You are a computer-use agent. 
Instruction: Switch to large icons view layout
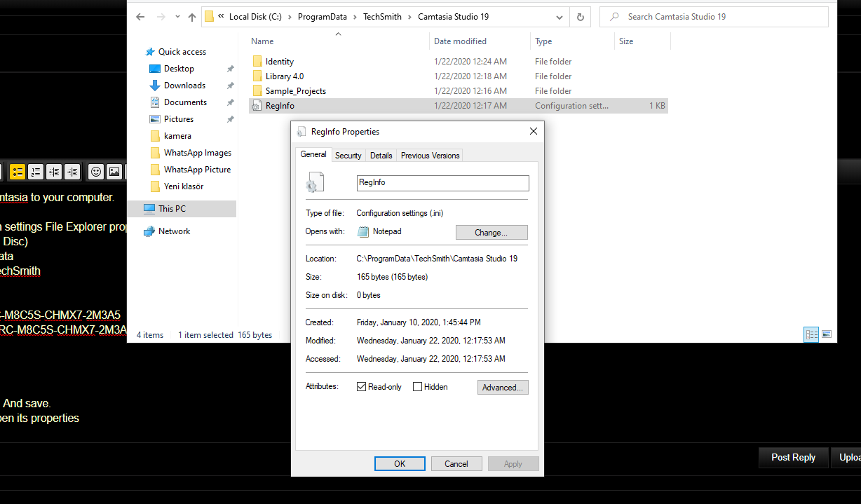coord(827,335)
